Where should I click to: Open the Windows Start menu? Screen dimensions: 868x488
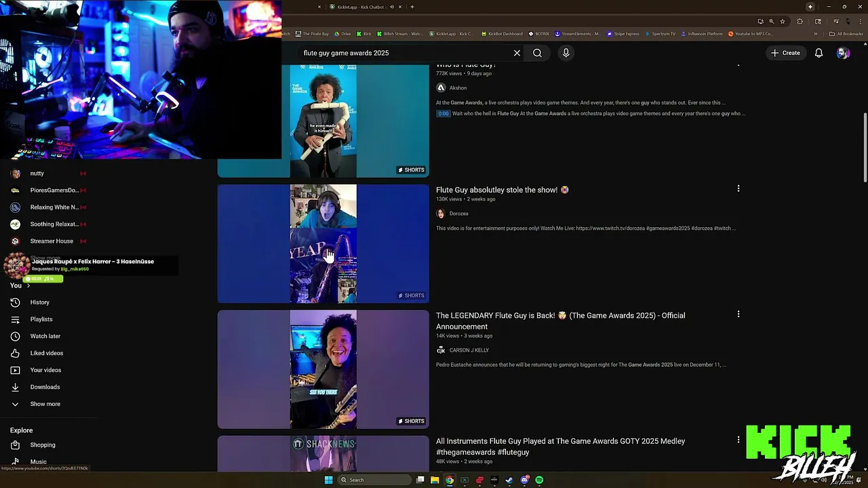329,480
